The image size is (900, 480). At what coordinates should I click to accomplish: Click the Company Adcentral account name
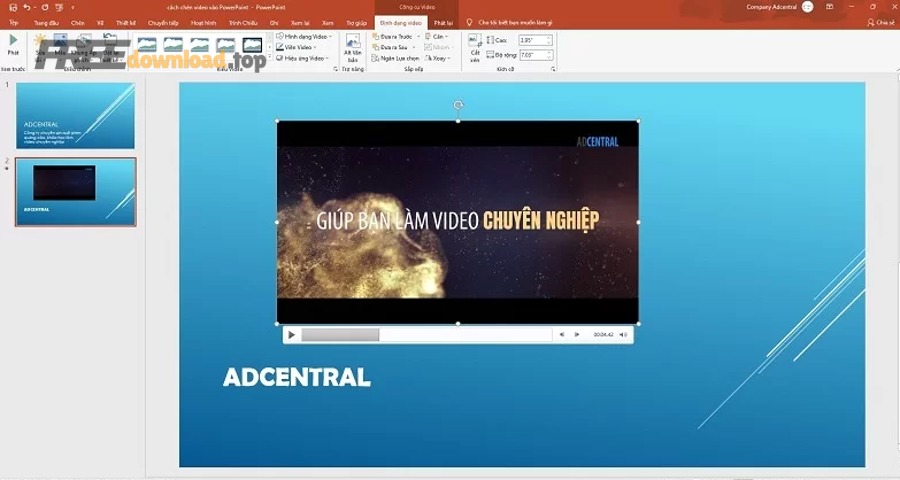[771, 7]
